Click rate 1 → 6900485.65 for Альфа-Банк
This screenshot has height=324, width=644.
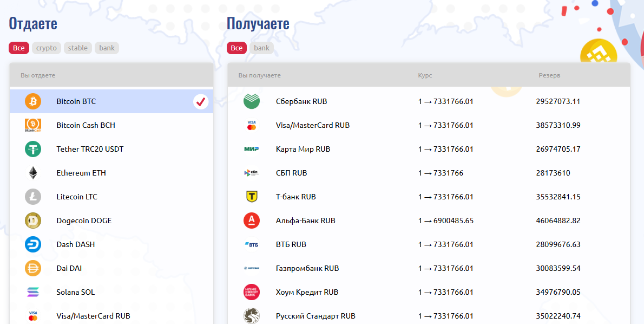(445, 221)
